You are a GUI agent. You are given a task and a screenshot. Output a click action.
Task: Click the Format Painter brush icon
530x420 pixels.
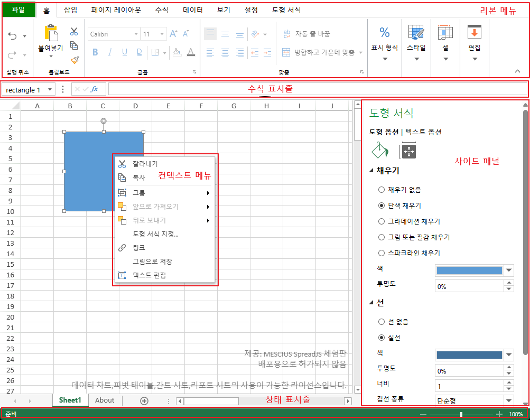pyautogui.click(x=75, y=60)
